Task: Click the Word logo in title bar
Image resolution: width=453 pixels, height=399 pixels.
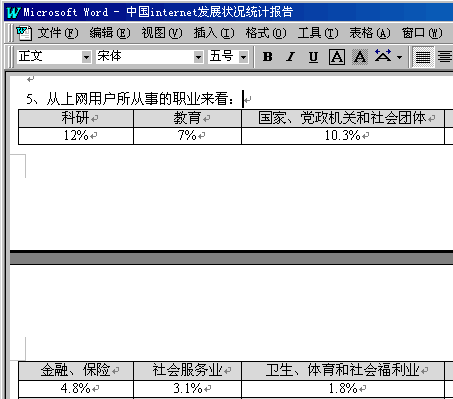Action: pos(13,12)
